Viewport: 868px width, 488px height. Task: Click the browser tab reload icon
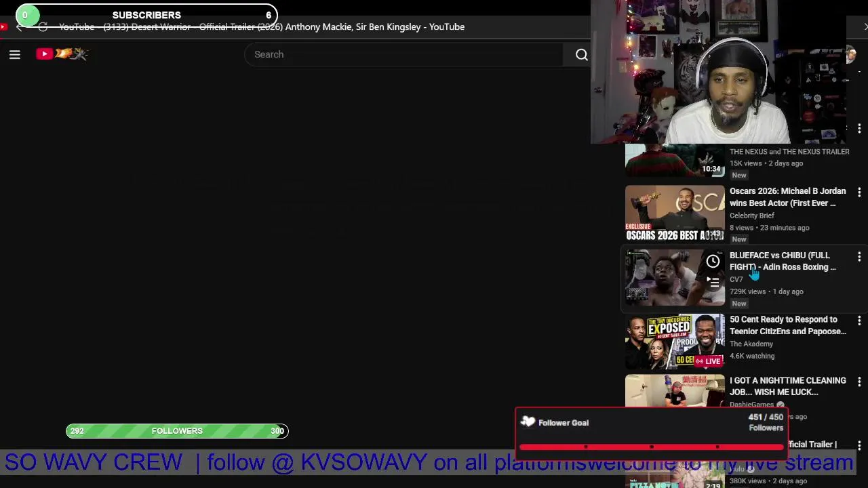[x=43, y=27]
